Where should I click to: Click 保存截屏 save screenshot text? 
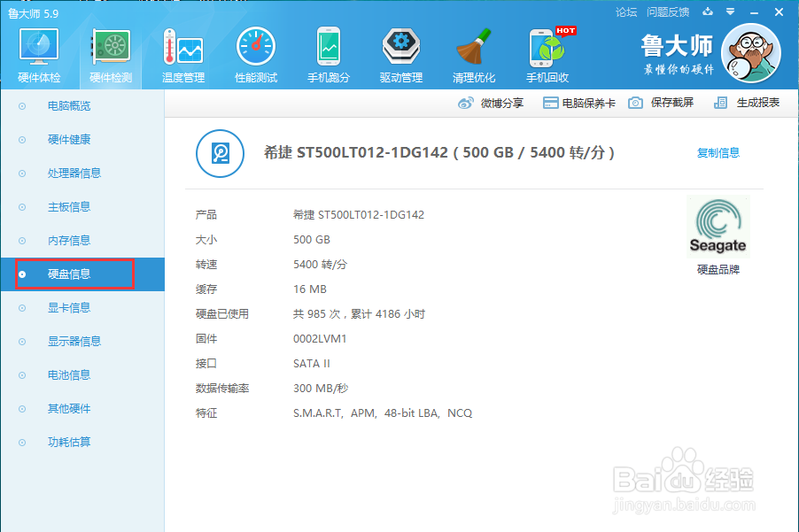672,103
